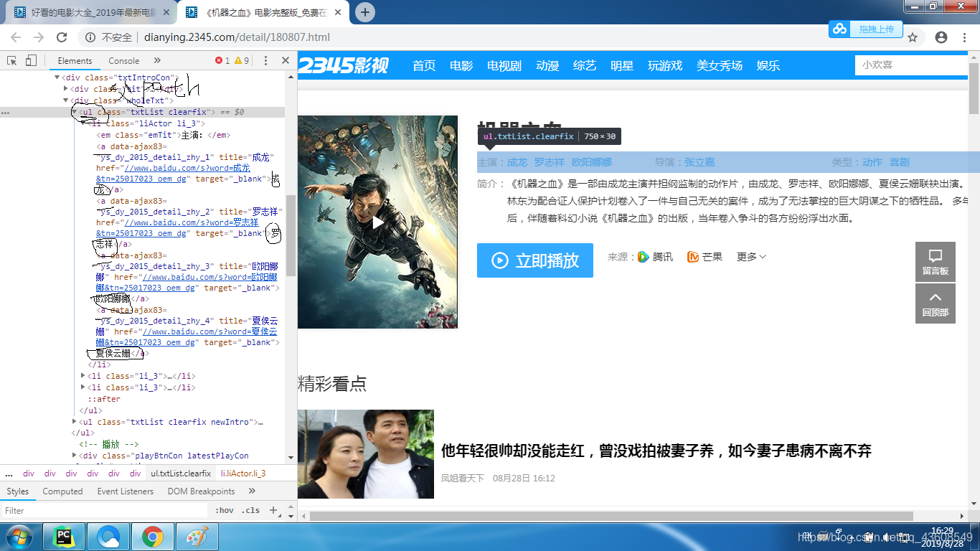Go forward using the browser forward arrow
Image resolution: width=980 pixels, height=551 pixels.
point(39,37)
